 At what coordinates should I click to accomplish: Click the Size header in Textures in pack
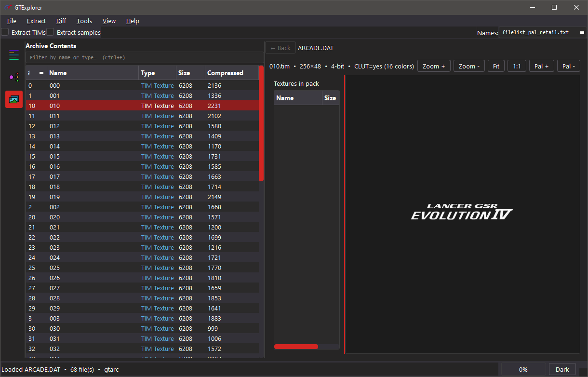331,98
